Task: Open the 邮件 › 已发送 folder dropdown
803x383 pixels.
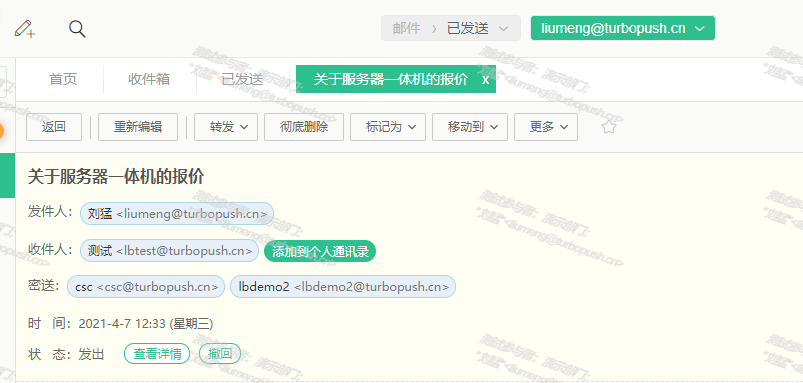Action: pos(451,28)
